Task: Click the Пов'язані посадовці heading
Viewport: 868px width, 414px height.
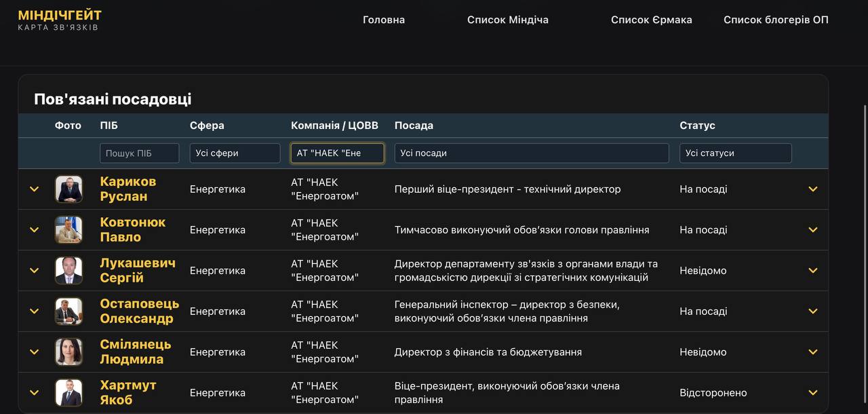Action: [x=113, y=99]
